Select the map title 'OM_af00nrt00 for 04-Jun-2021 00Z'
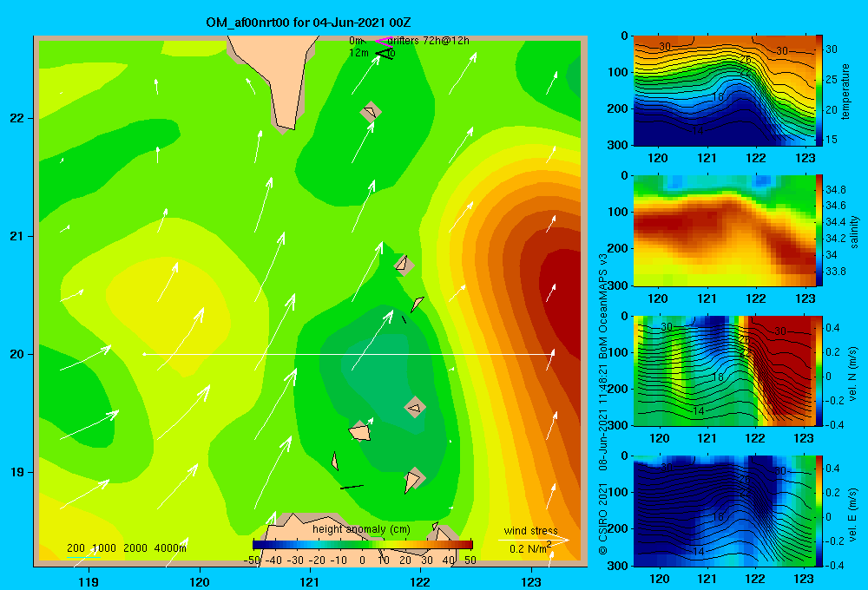This screenshot has height=590, width=868. point(308,23)
